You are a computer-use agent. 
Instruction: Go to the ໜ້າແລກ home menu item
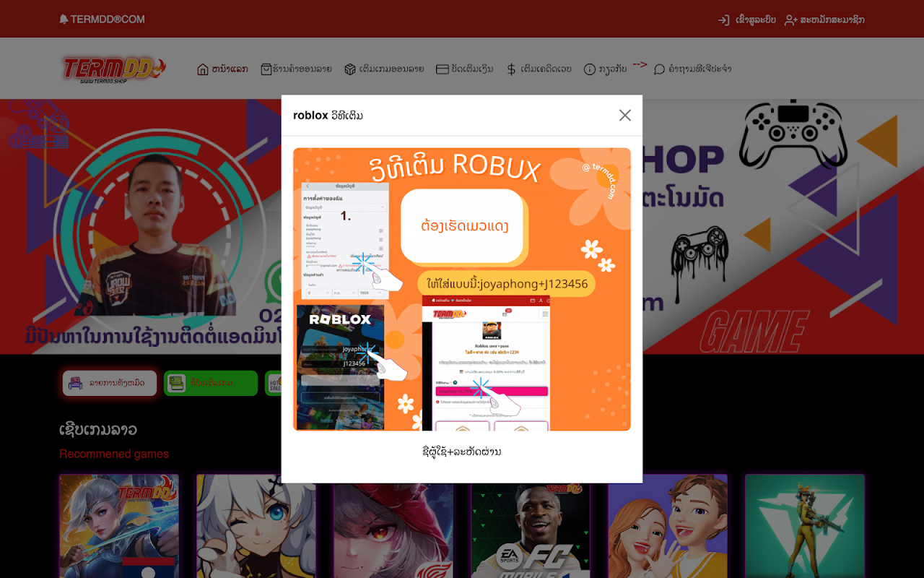click(222, 69)
